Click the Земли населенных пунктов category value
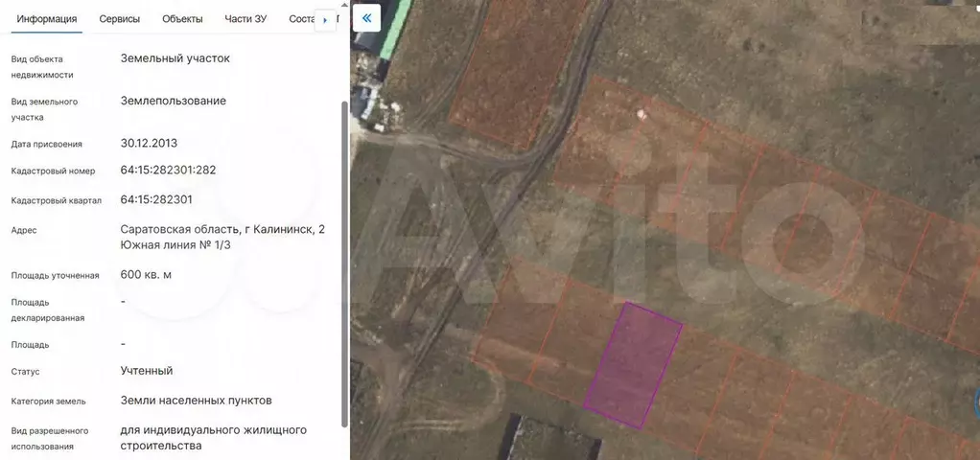The height and width of the screenshot is (460, 980). point(196,401)
